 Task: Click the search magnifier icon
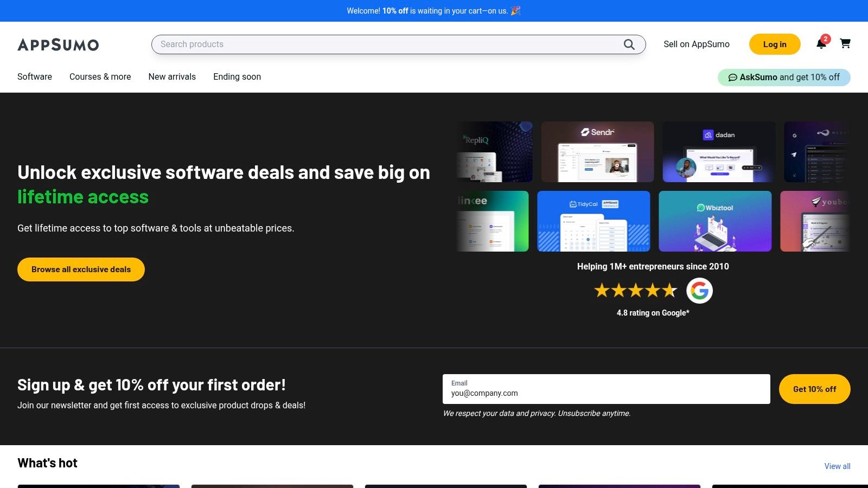(x=629, y=44)
